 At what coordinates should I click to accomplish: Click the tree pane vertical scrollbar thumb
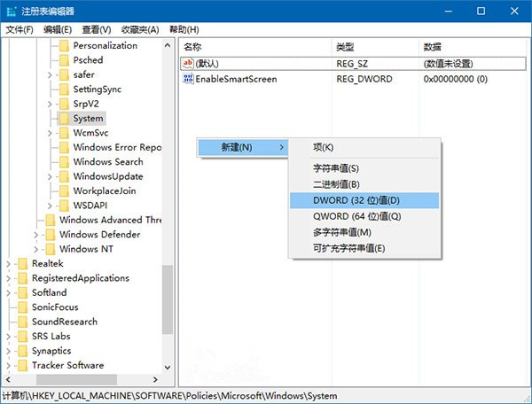click(167, 301)
